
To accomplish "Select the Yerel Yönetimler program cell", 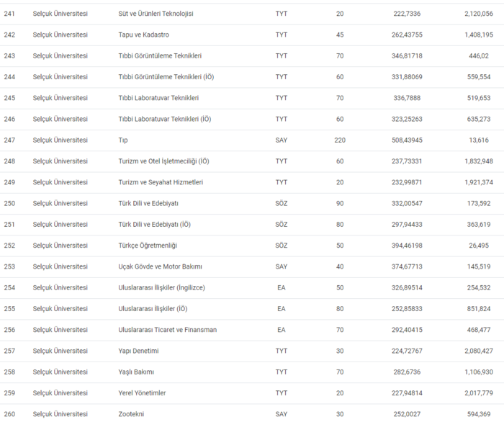I will coord(142,393).
